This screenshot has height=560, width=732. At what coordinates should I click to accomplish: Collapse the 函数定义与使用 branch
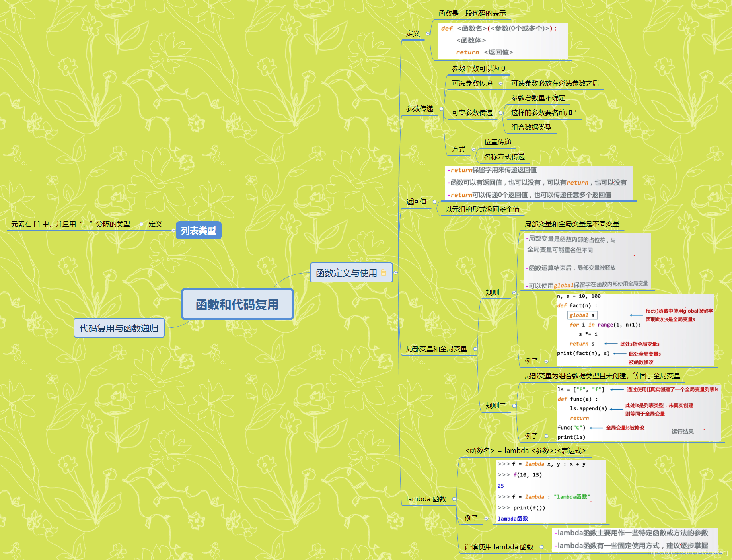coord(395,273)
